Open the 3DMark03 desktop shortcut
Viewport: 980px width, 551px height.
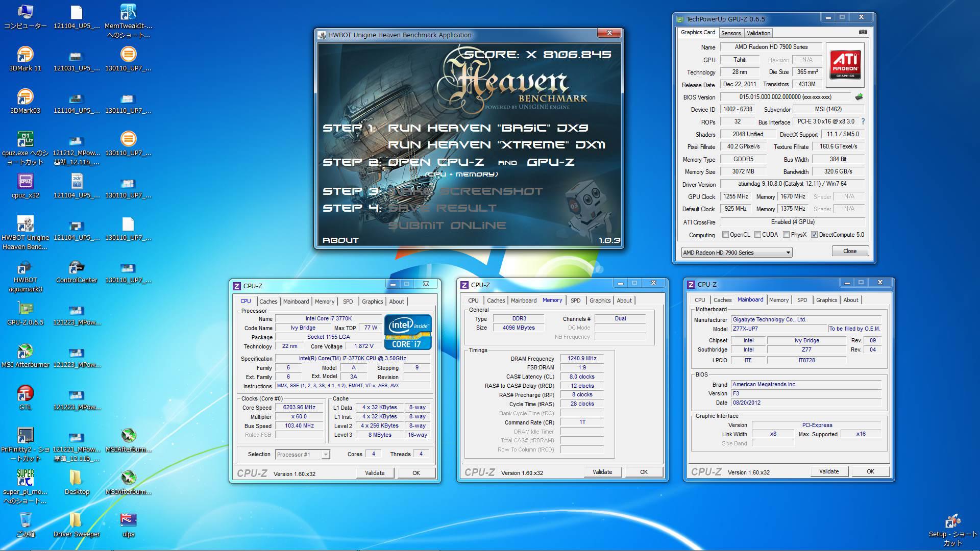click(x=25, y=101)
